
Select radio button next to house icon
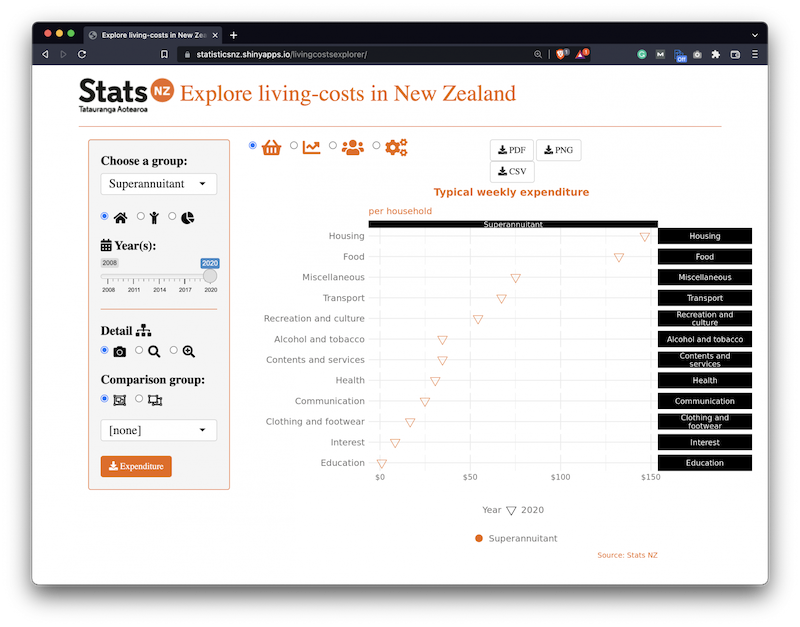point(105,216)
